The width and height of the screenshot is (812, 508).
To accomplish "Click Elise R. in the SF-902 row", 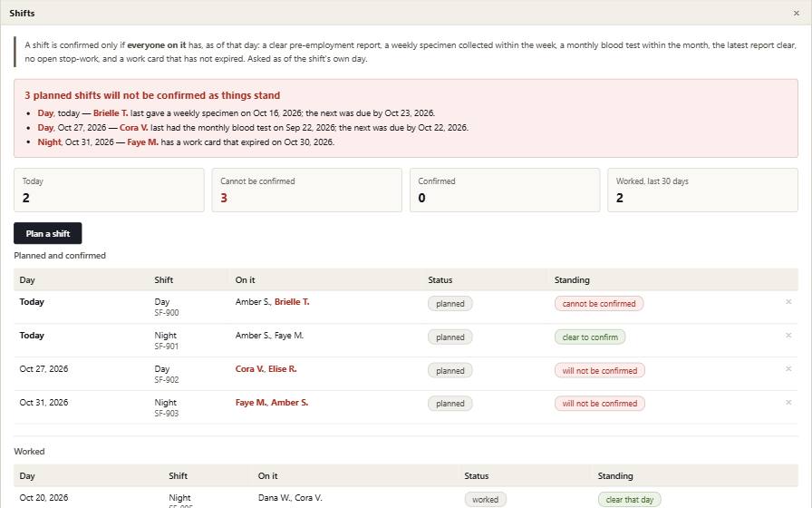I will tap(282, 369).
